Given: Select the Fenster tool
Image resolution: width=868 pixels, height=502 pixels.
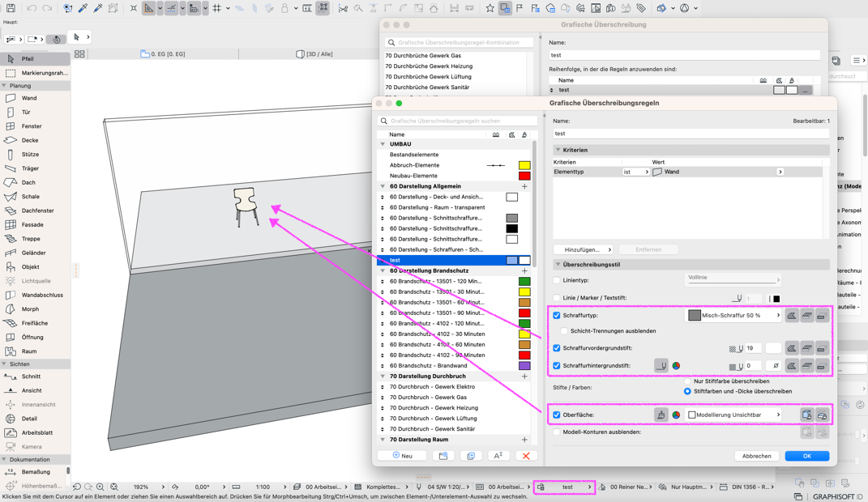Looking at the screenshot, I should point(36,126).
